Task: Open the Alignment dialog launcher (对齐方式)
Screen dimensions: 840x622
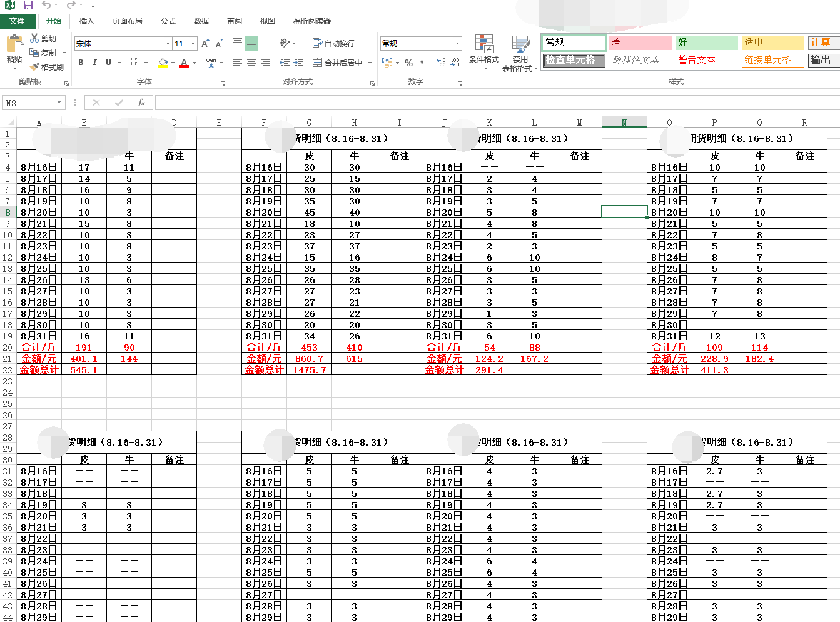Action: pyautogui.click(x=372, y=83)
